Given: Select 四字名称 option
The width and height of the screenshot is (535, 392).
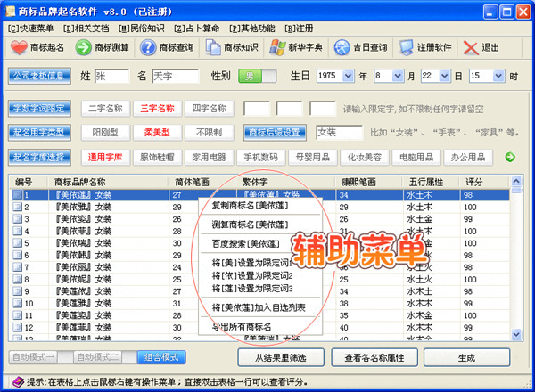Looking at the screenshot, I should click(210, 109).
